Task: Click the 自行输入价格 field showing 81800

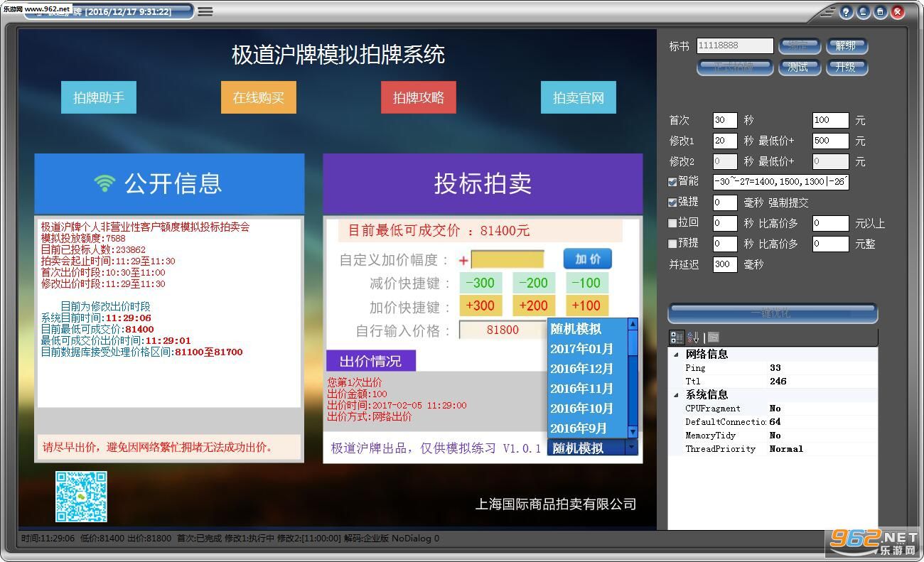Action: pyautogui.click(x=503, y=330)
